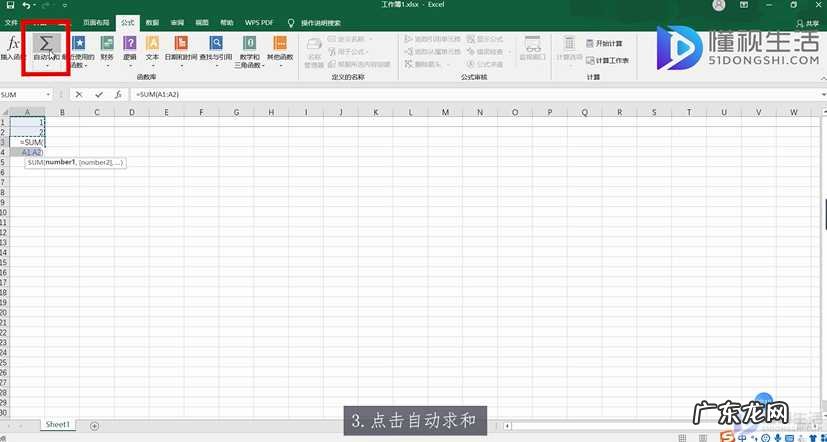Open the Help (帮助) tab
827x442 pixels.
(x=227, y=23)
